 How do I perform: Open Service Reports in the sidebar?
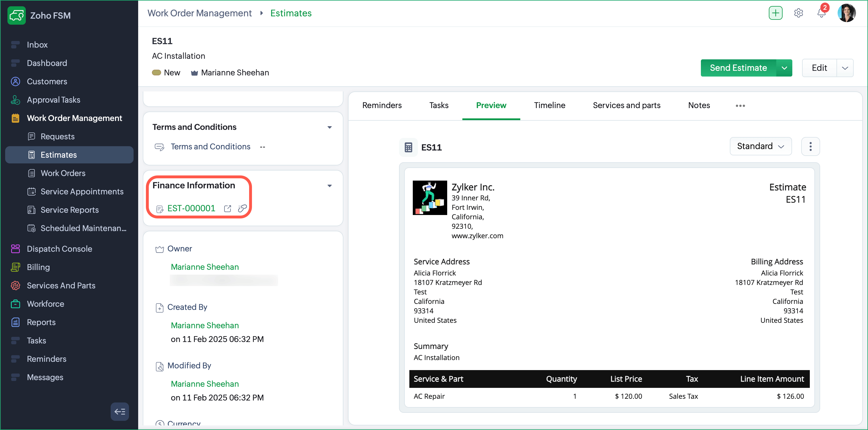[x=69, y=210]
